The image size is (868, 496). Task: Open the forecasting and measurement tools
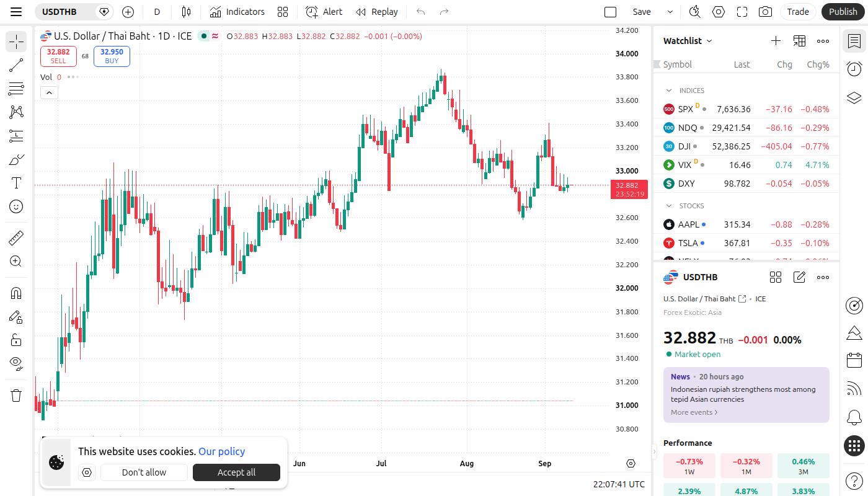pyautogui.click(x=16, y=136)
